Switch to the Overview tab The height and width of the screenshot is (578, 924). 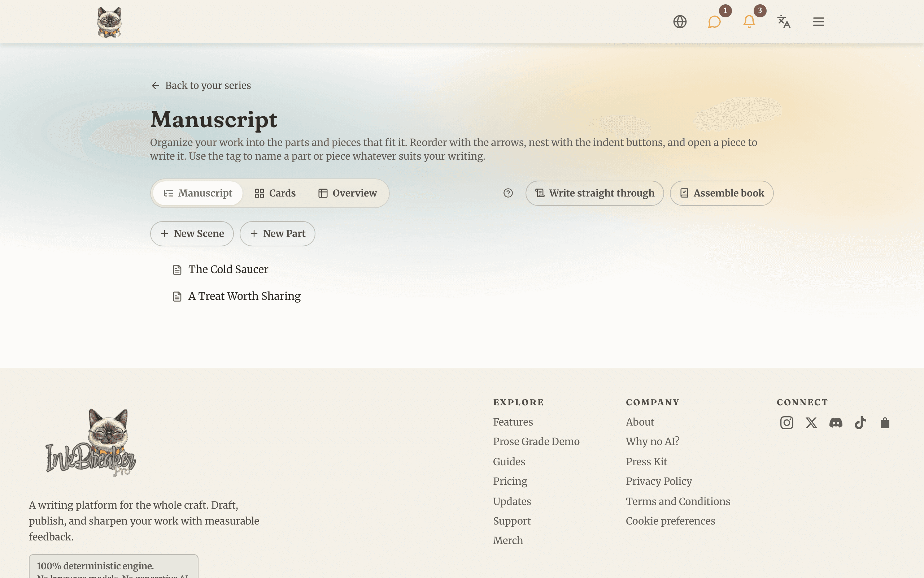click(348, 193)
